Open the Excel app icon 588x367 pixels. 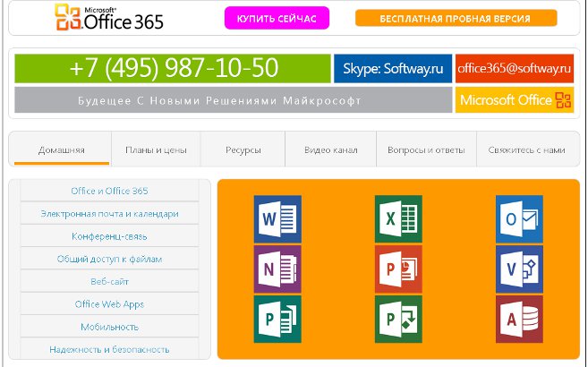(x=398, y=219)
